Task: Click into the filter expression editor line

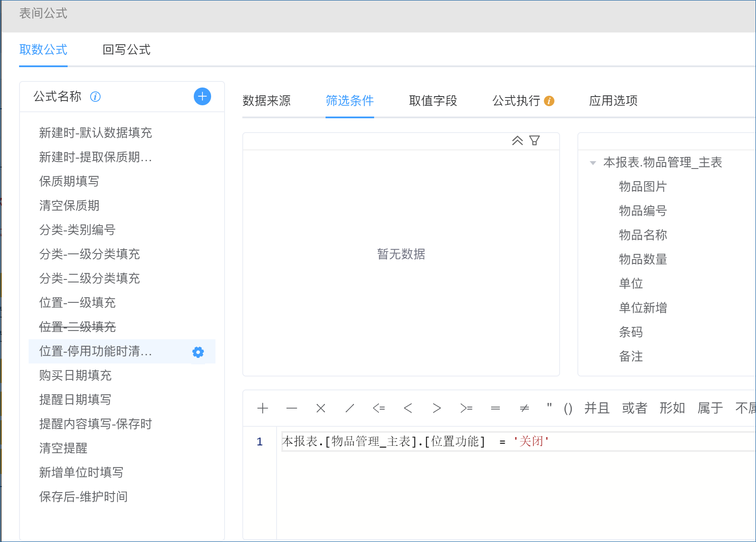Action: coord(518,441)
